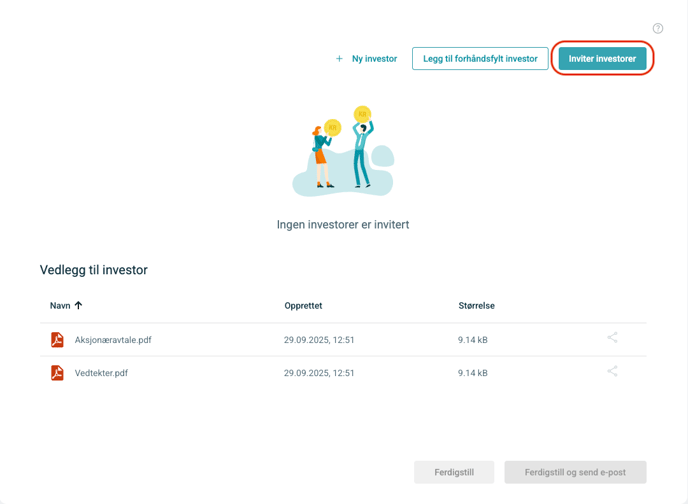Share the Aksjonæravtale.pdf attachment
This screenshot has width=688, height=504.
click(612, 338)
